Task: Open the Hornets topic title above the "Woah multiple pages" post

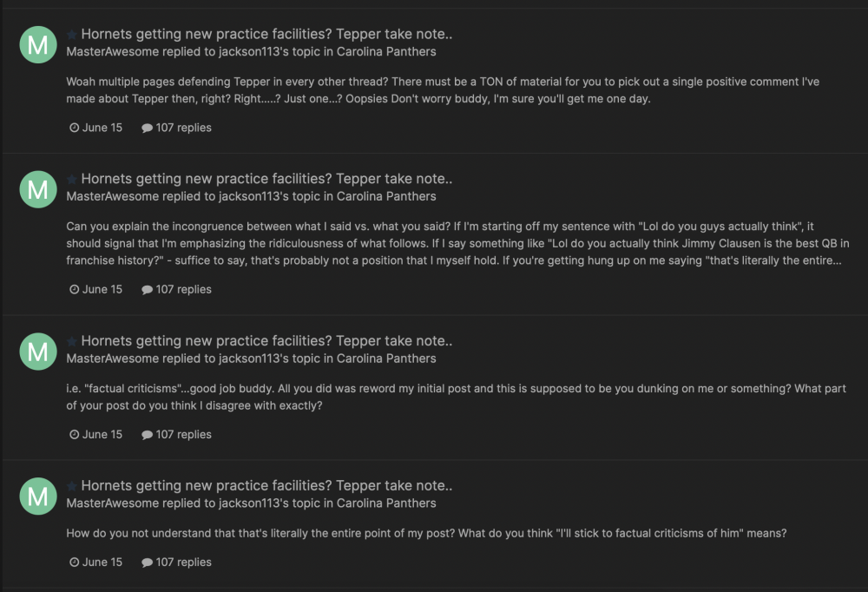Action: pyautogui.click(x=266, y=35)
